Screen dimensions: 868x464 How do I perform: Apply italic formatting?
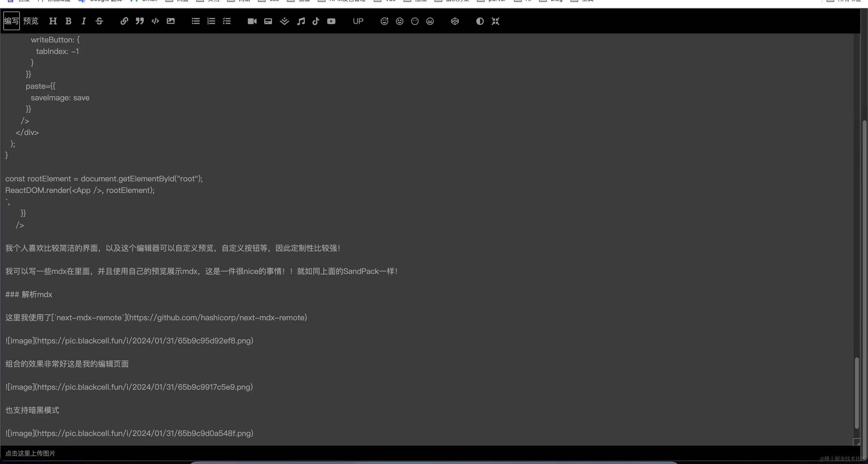(x=84, y=21)
